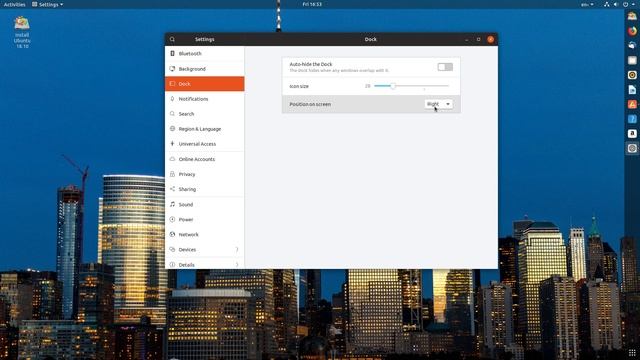This screenshot has width=640, height=360.
Task: Expand the Devices settings section
Action: tap(204, 249)
